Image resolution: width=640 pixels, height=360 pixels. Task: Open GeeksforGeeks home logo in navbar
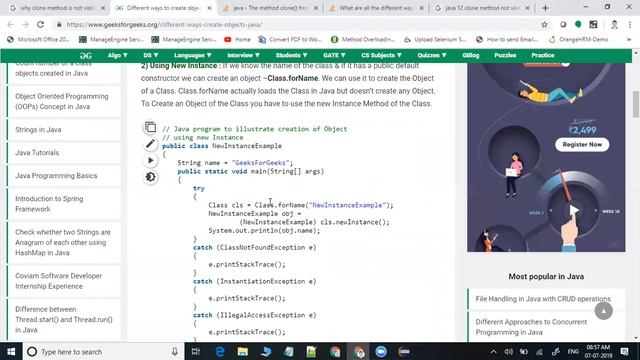pos(86,56)
